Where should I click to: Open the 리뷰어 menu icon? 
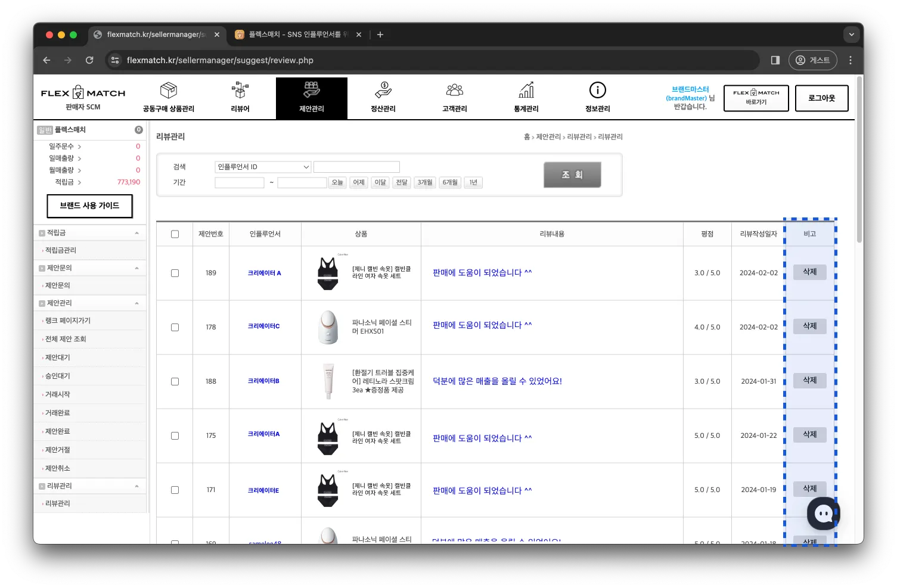point(240,91)
